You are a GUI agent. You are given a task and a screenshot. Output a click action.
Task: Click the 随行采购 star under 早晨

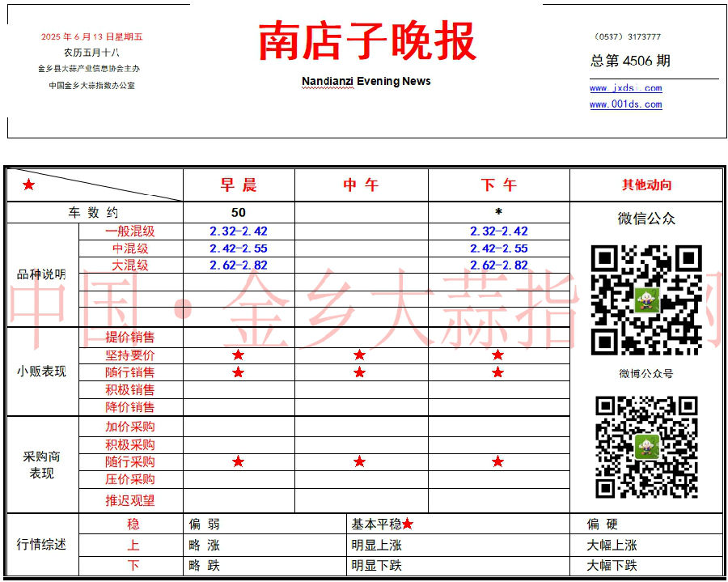click(x=238, y=461)
